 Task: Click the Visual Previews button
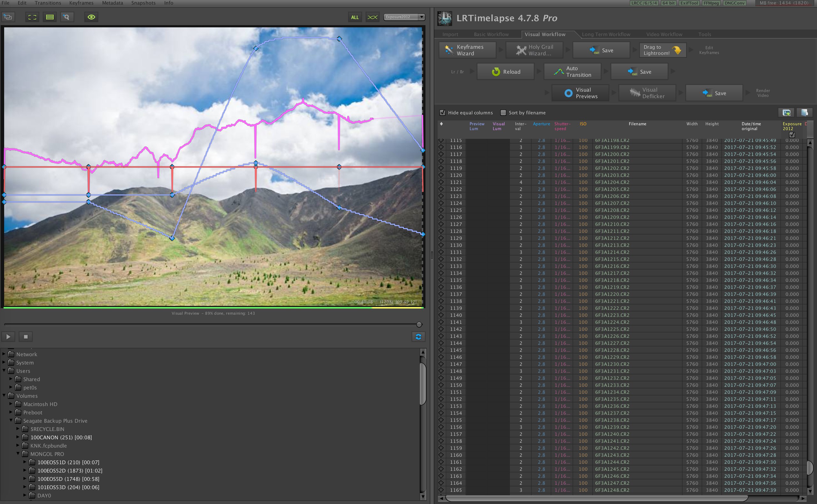(x=581, y=93)
